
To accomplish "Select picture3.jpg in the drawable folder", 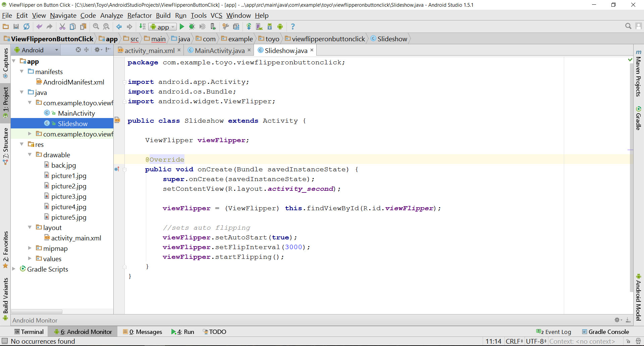I will 68,196.
